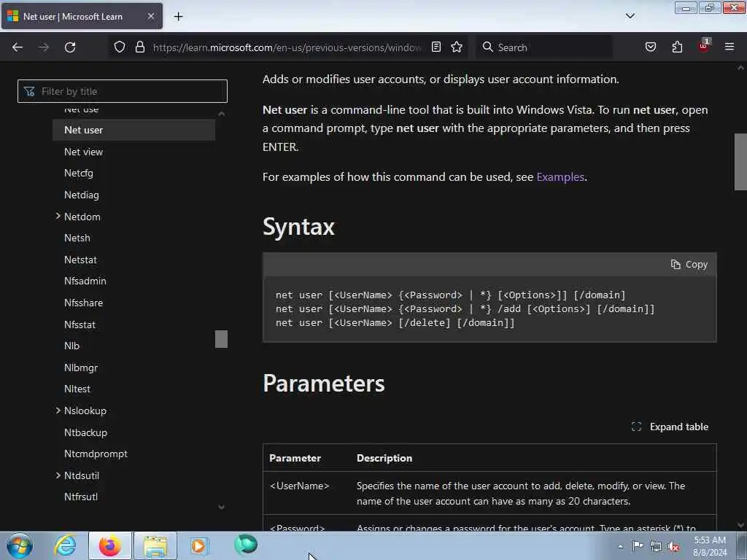The height and width of the screenshot is (560, 747).
Task: Open Netstat in the sidebar
Action: point(80,260)
